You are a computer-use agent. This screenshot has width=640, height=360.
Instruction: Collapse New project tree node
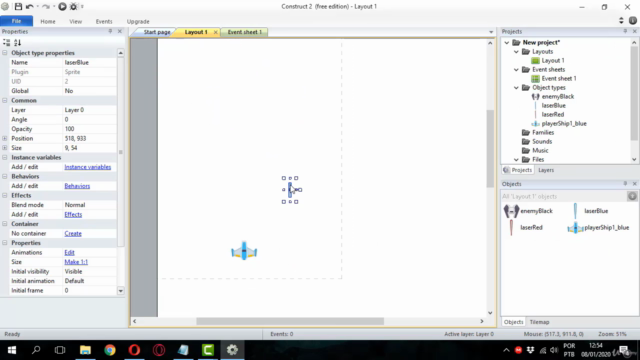pos(507,42)
